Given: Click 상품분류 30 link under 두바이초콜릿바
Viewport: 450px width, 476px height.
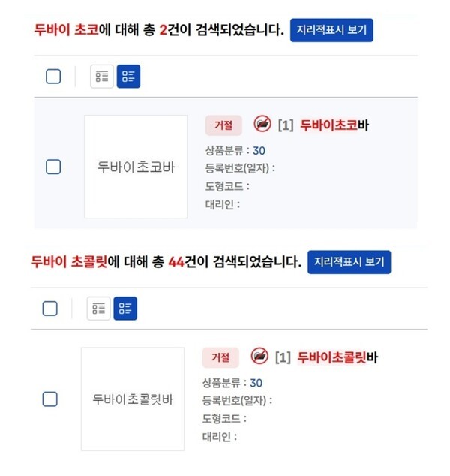Looking at the screenshot, I should click(x=256, y=383).
